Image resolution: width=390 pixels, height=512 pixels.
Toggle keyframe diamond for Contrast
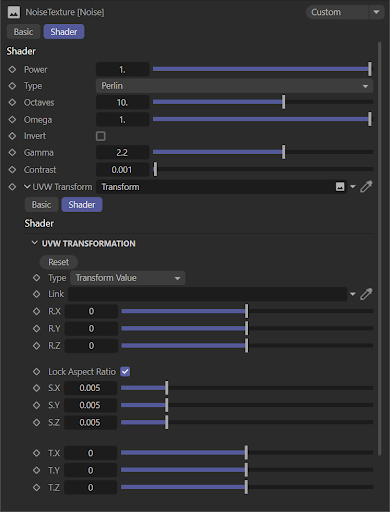coord(12,169)
